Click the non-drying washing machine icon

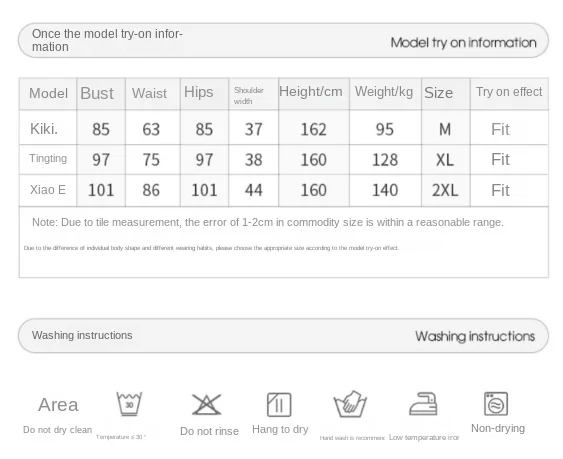tap(496, 404)
